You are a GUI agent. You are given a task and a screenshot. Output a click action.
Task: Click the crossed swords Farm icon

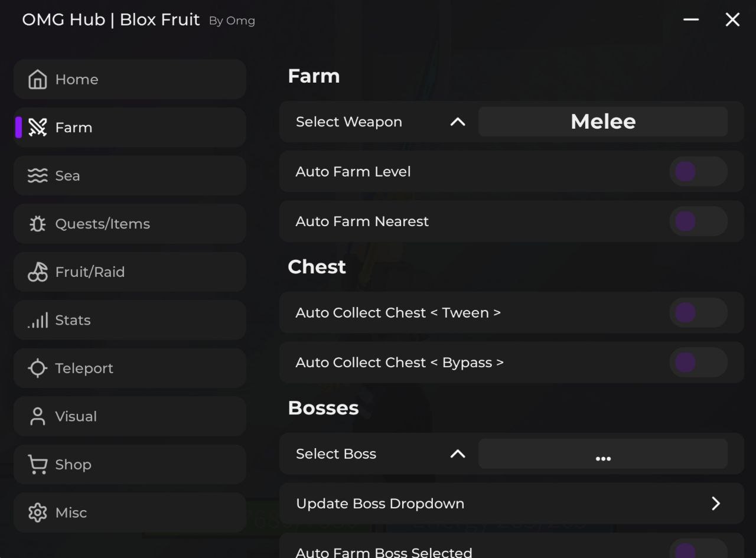point(37,128)
